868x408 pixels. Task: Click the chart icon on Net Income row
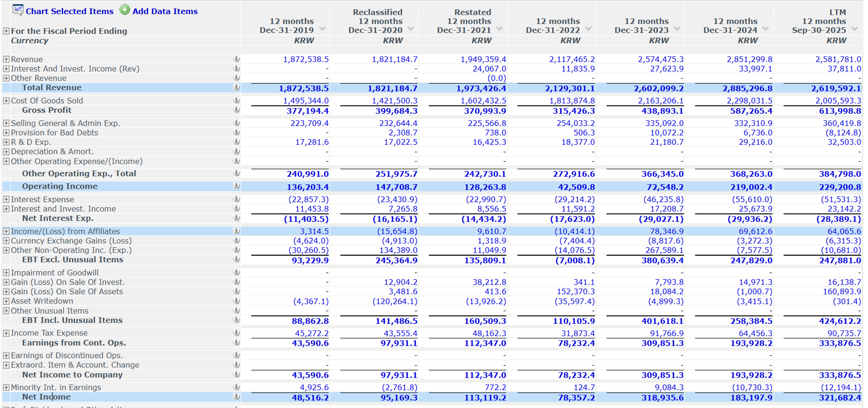click(236, 397)
